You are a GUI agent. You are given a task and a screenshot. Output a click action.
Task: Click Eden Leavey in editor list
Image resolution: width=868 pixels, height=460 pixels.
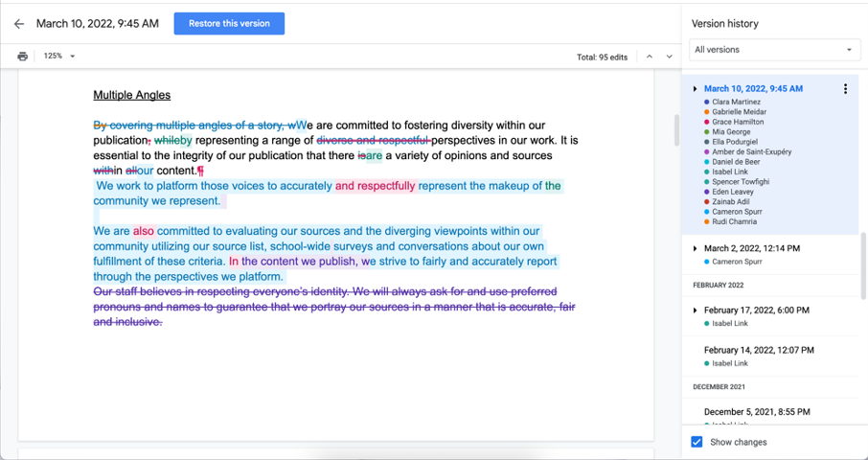[x=733, y=192]
